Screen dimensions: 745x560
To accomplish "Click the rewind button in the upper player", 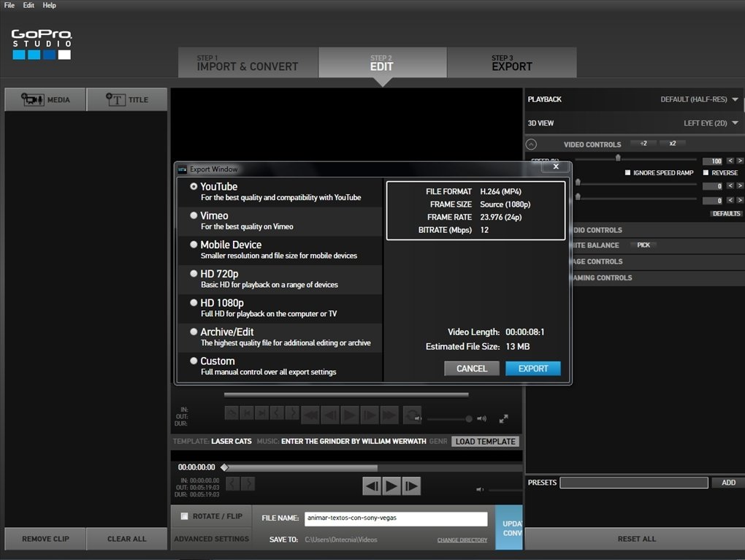I will point(310,415).
